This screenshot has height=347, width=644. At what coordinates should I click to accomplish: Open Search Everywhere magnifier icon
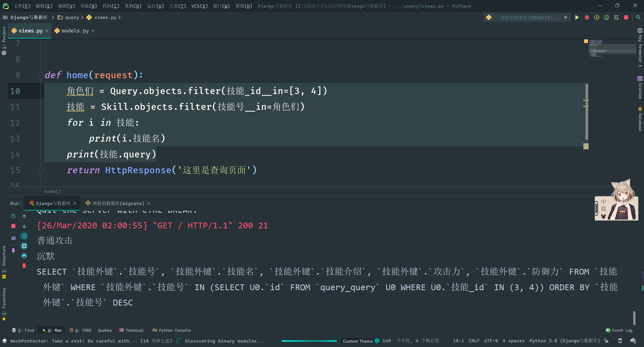tap(638, 18)
